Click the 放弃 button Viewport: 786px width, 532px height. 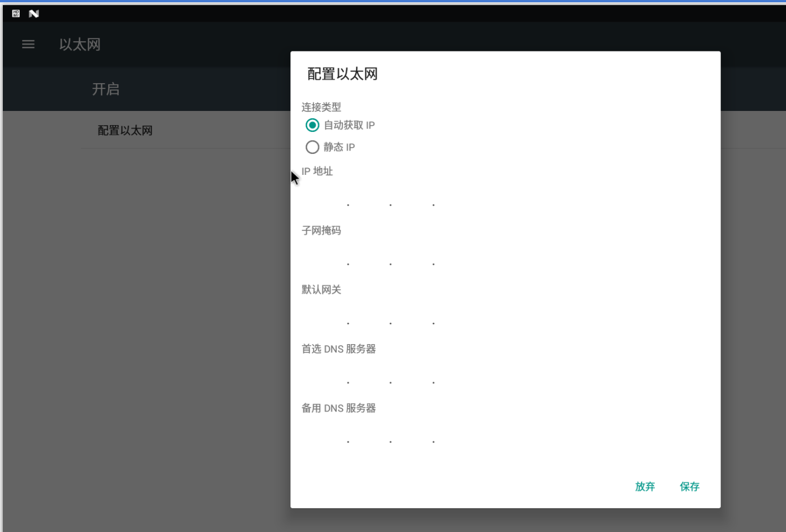(645, 487)
